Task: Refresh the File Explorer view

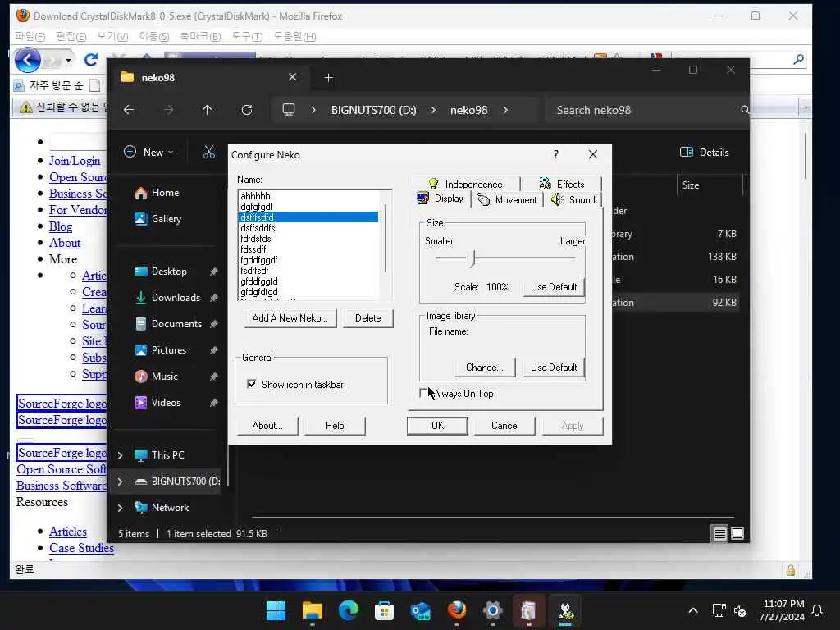Action: coord(246,110)
